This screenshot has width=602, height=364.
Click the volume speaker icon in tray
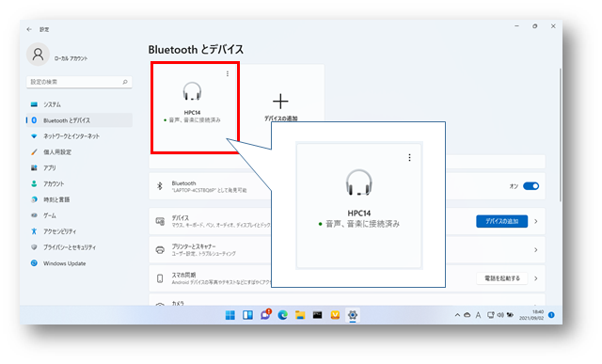(x=500, y=315)
